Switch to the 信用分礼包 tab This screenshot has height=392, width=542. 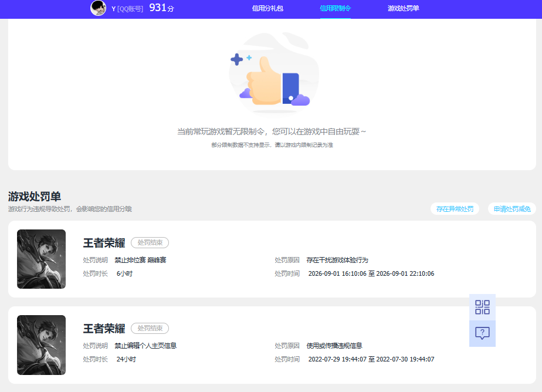click(x=267, y=8)
